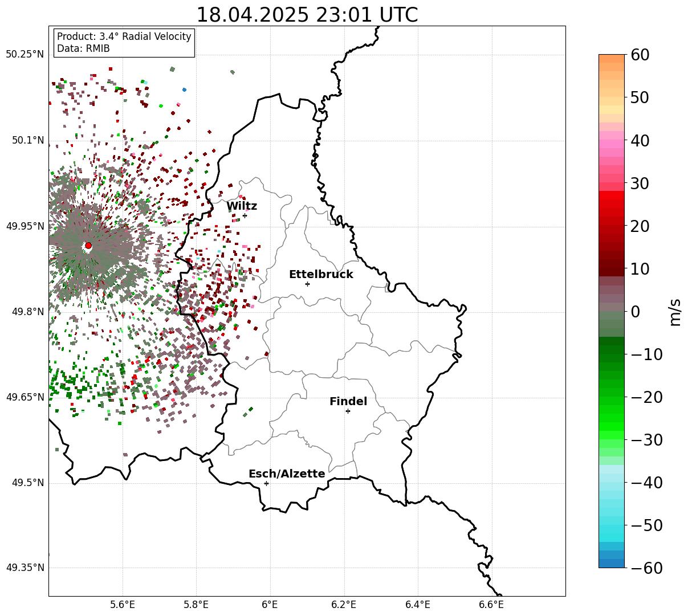Click the Ettelbruck station cross marker
Viewport: 688px width, 616px height.
tap(307, 284)
